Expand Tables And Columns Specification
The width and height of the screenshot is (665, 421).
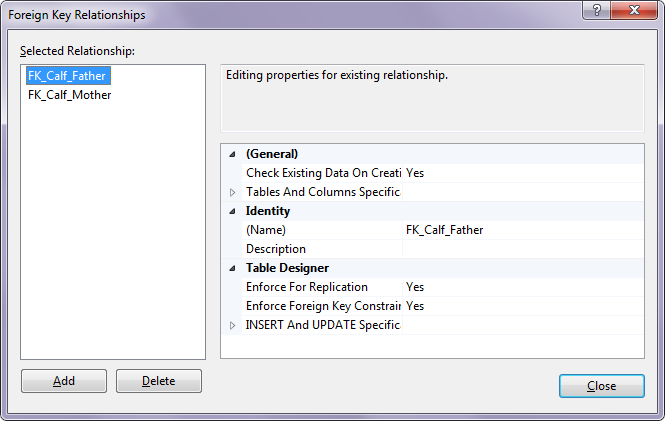point(233,192)
